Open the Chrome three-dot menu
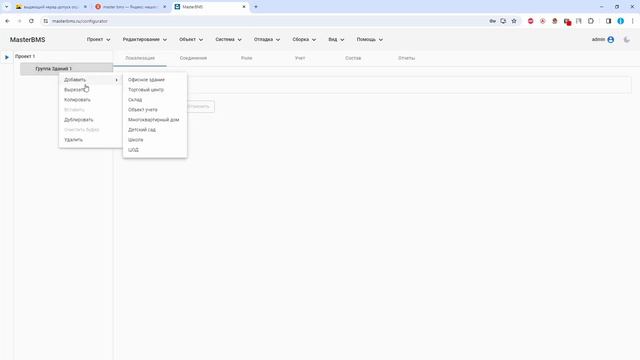Screen dimensions: 640x360 [x=633, y=21]
